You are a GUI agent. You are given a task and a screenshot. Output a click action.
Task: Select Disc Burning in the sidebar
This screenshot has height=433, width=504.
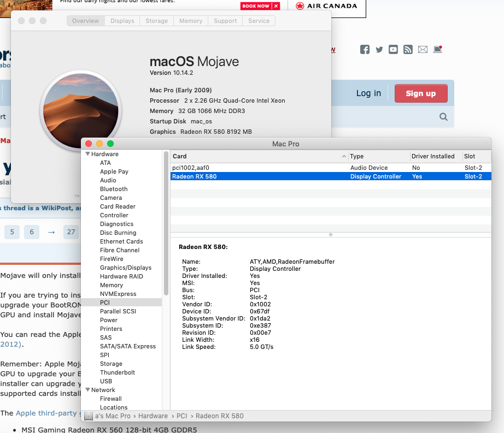[118, 233]
